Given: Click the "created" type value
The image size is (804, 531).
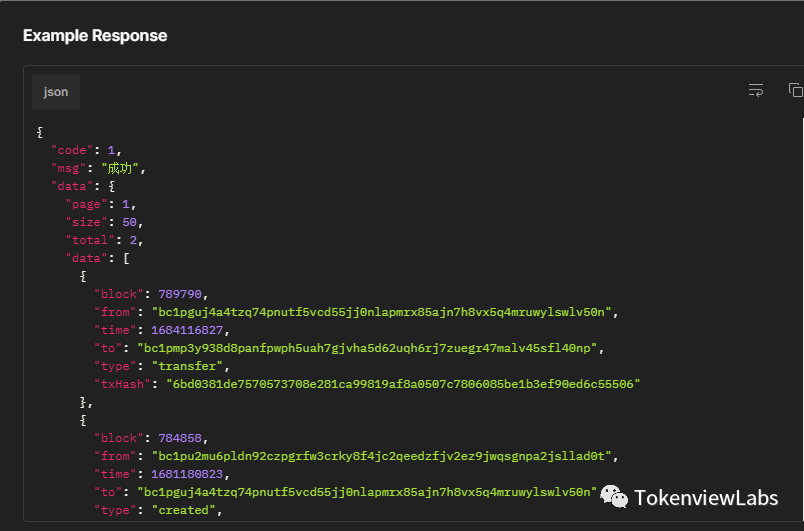Looking at the screenshot, I should pyautogui.click(x=184, y=510).
